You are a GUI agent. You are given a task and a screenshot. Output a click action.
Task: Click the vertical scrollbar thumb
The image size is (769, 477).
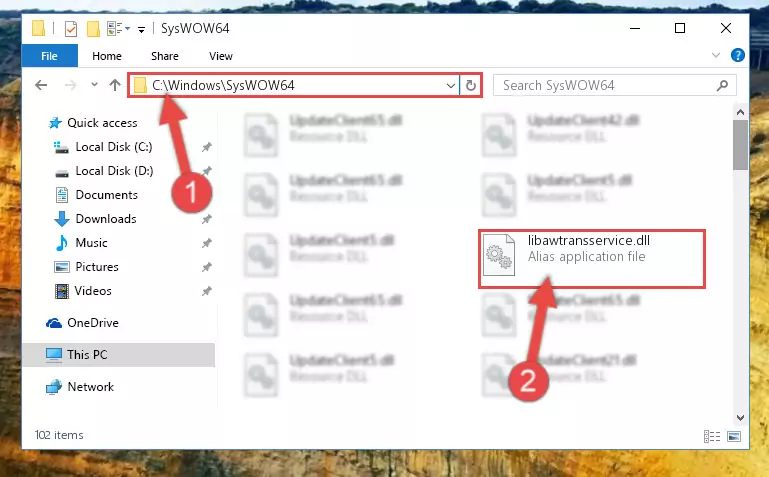coord(740,145)
